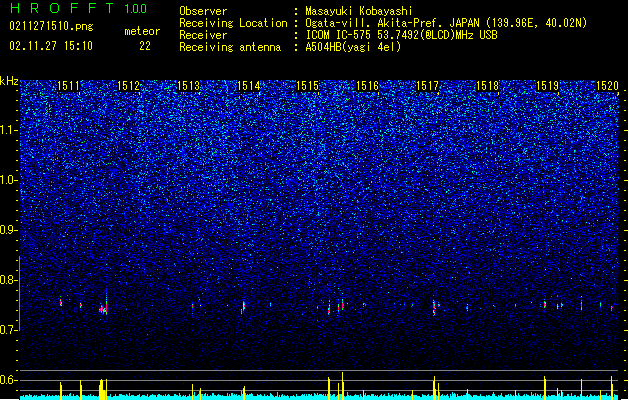
Task: Click the Ogata-vill. Akita-Pref. JAPAN location text
Action: [x=446, y=23]
